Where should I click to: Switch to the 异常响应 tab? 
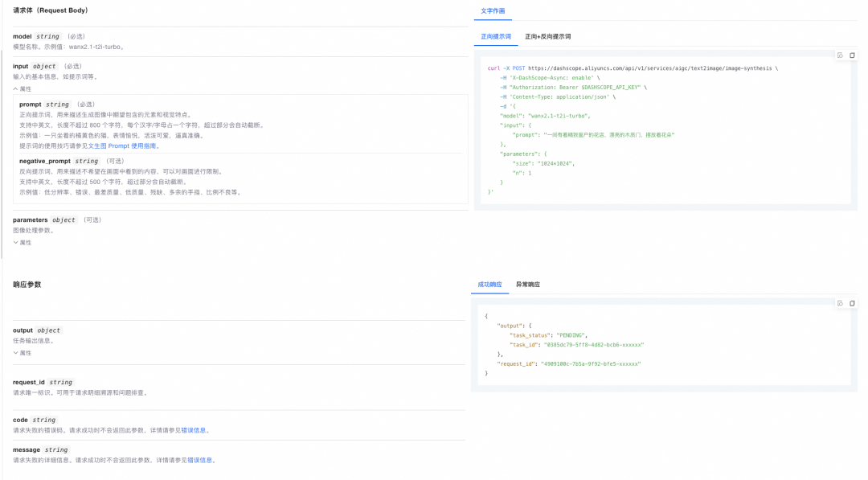click(528, 285)
